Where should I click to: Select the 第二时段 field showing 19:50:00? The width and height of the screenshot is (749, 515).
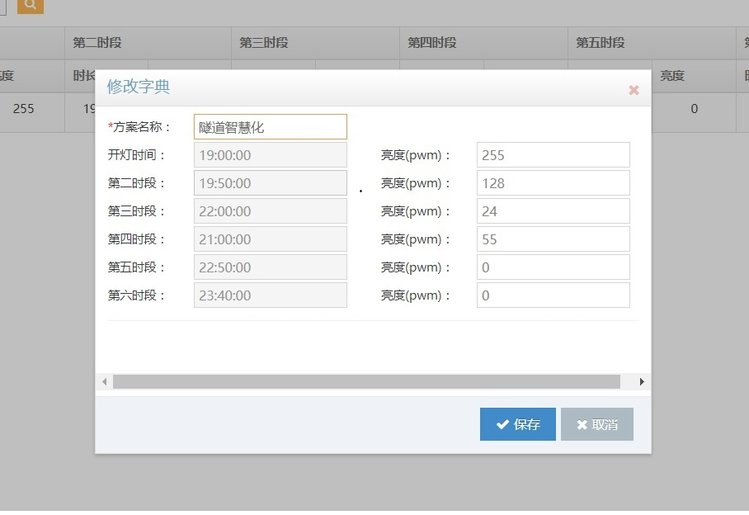point(270,183)
